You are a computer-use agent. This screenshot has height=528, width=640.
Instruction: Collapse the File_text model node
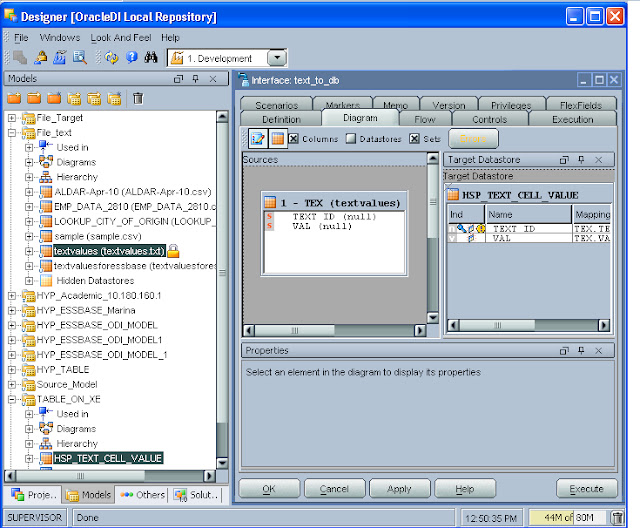(x=12, y=133)
